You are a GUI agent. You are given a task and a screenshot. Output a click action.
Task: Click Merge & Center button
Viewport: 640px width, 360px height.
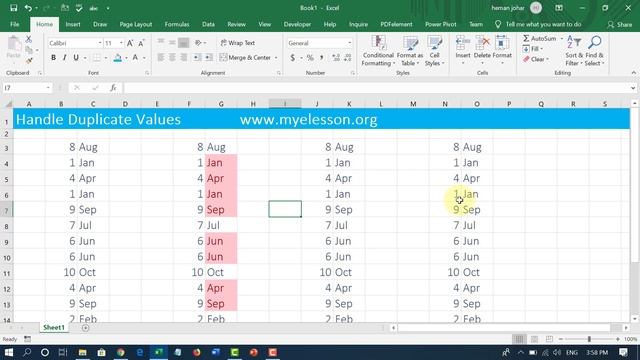[245, 58]
